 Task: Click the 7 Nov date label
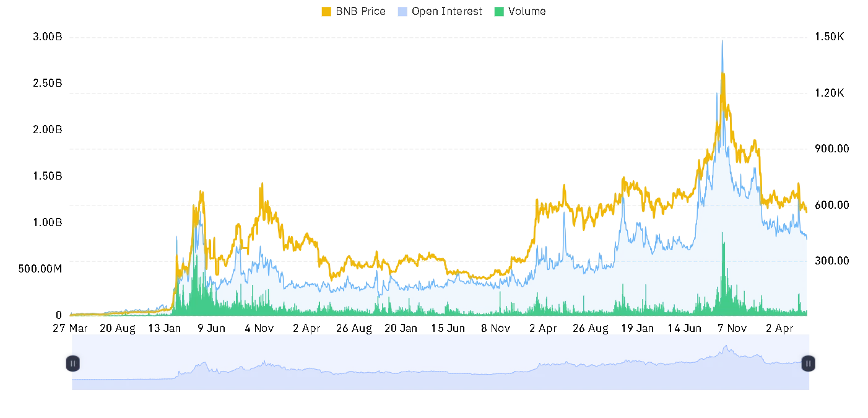(732, 328)
